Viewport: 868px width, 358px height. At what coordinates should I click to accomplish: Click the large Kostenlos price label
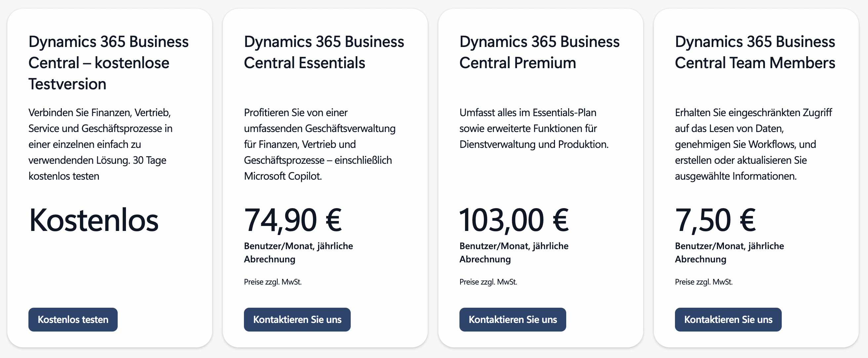[x=94, y=220]
